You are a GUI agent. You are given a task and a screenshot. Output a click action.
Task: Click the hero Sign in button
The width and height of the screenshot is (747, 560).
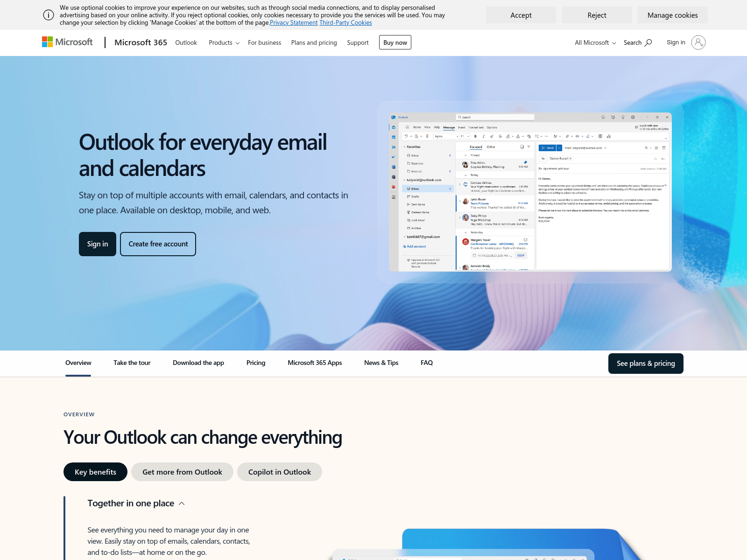[98, 244]
